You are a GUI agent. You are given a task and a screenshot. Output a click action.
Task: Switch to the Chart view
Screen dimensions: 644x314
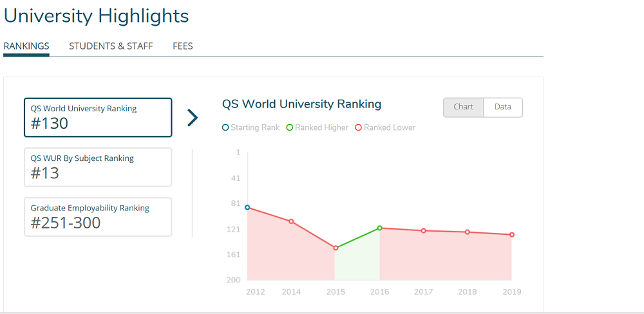coord(463,107)
